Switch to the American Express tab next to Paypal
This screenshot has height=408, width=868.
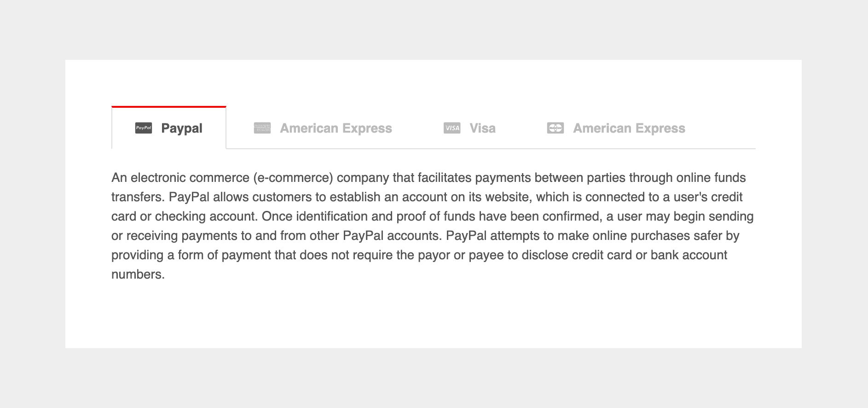click(x=323, y=128)
